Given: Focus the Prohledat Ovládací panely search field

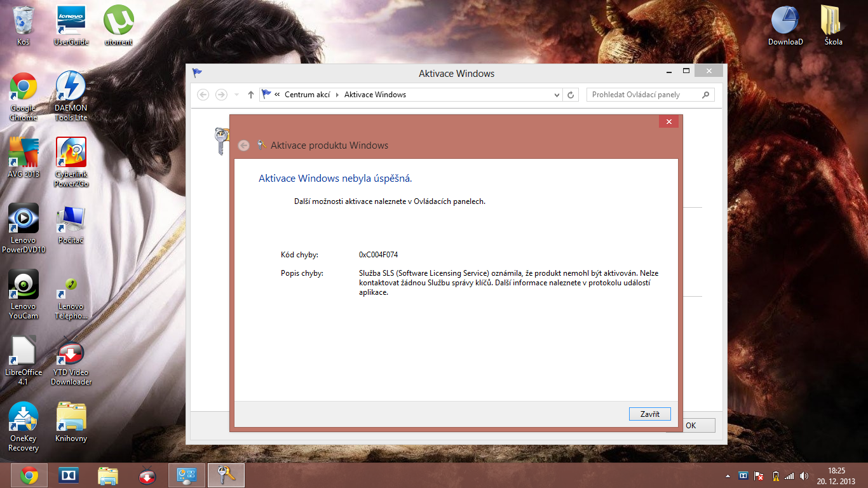Looking at the screenshot, I should click(x=651, y=95).
